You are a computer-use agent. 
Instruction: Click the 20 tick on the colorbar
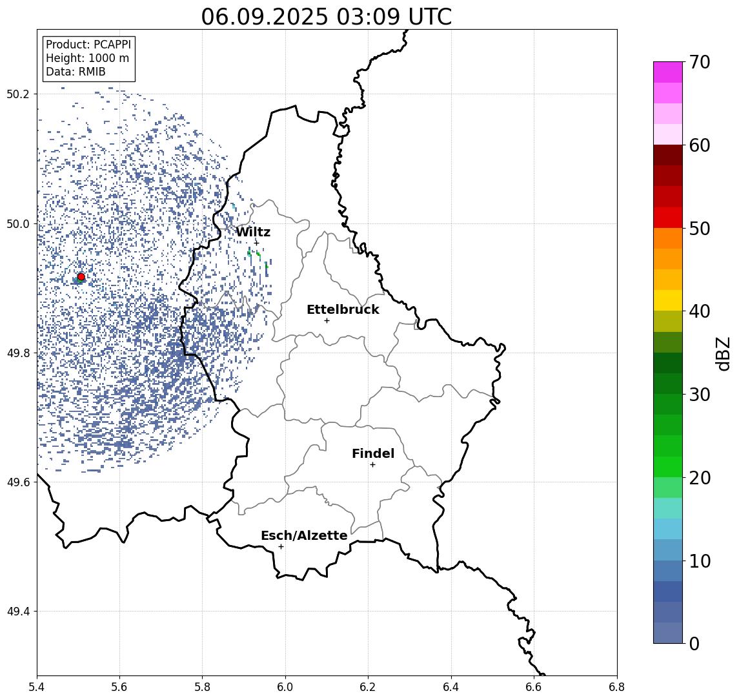[700, 478]
